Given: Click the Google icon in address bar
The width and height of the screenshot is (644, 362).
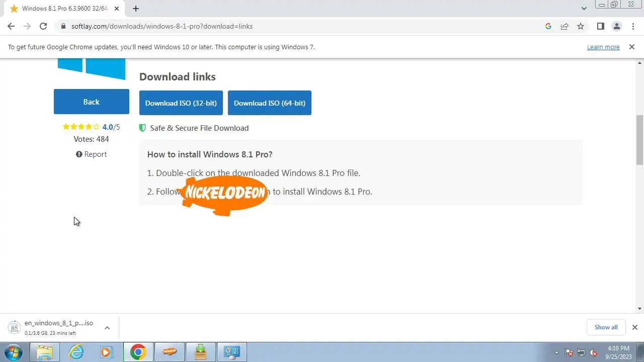Looking at the screenshot, I should point(548,26).
